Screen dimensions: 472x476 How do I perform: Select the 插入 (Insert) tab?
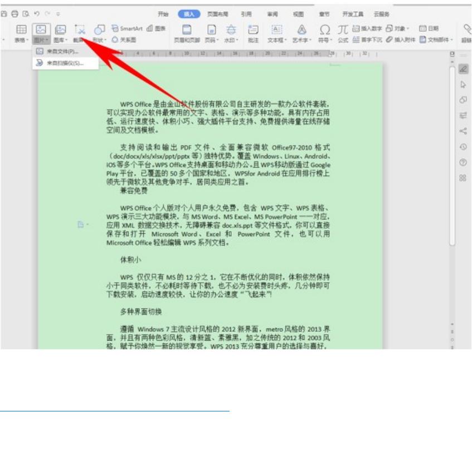point(189,14)
